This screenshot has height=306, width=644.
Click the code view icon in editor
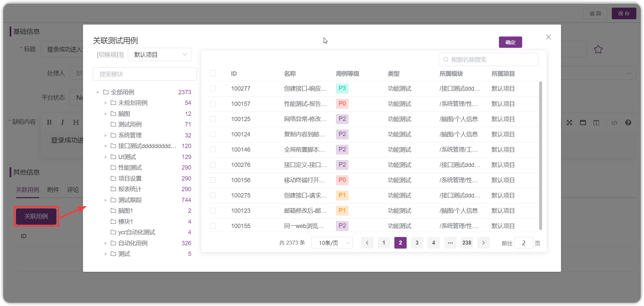[x=614, y=122]
